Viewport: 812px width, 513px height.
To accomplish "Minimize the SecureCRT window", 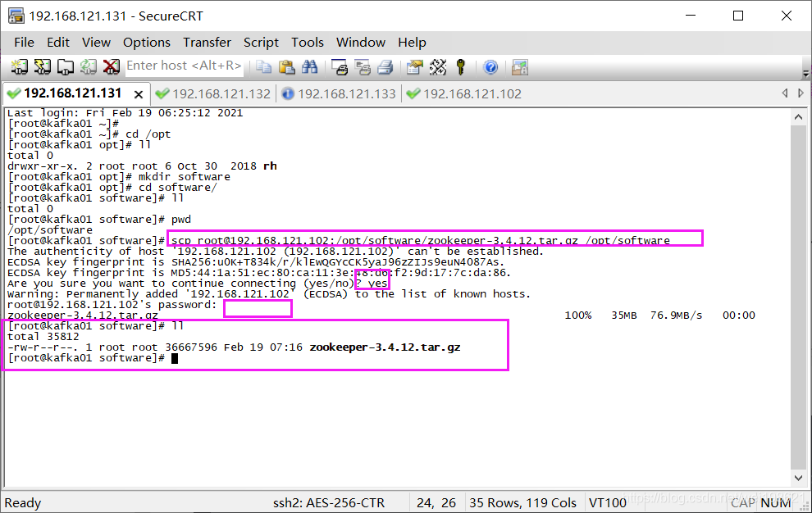I will (691, 16).
